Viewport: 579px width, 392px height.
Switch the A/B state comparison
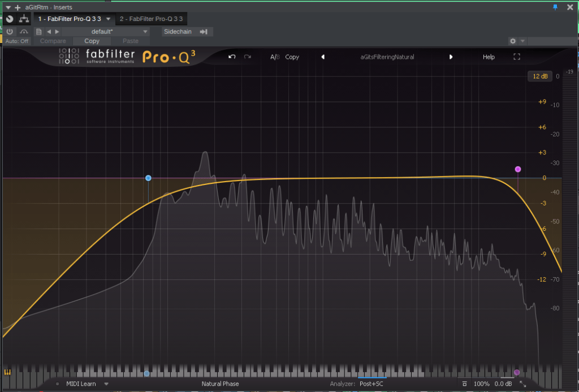pos(274,57)
